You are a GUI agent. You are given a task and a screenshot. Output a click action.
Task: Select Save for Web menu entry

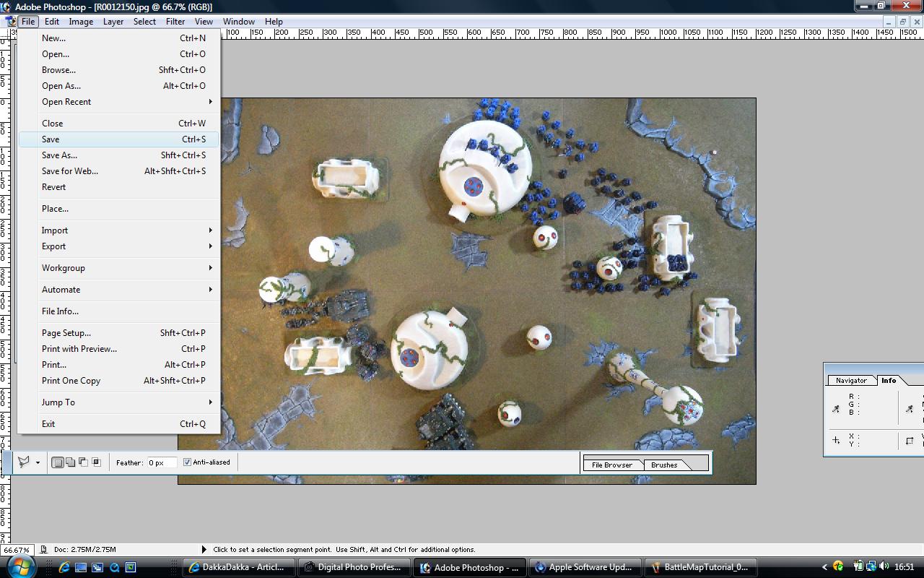click(x=70, y=171)
